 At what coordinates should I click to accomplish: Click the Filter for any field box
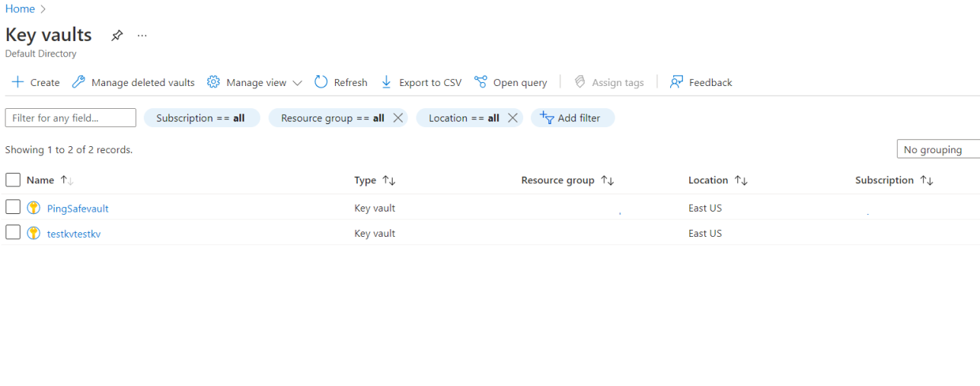pyautogui.click(x=70, y=118)
